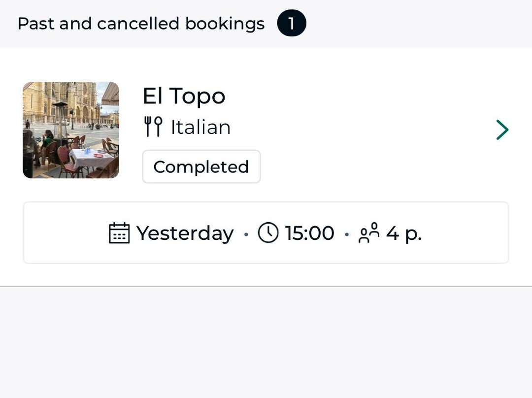The height and width of the screenshot is (398, 532).
Task: Select the 4 p. party size text
Action: 404,234
